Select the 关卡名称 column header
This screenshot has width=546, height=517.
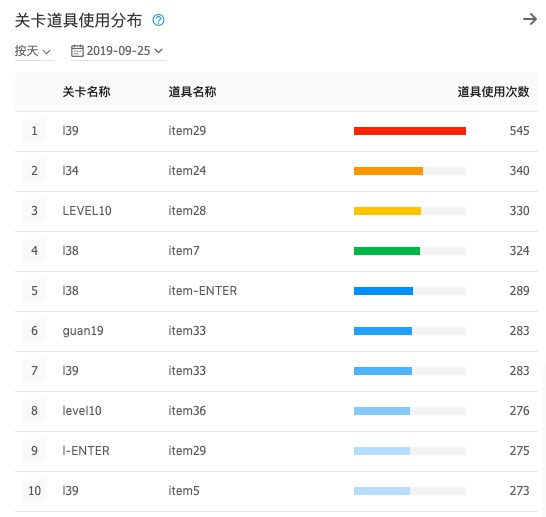(86, 92)
